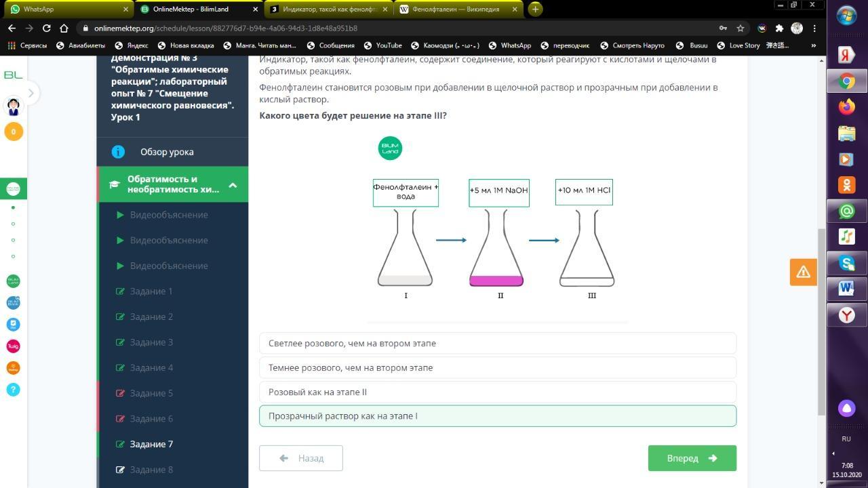Bookmark this page with the star icon
Image resolution: width=868 pixels, height=488 pixels.
pyautogui.click(x=741, y=28)
